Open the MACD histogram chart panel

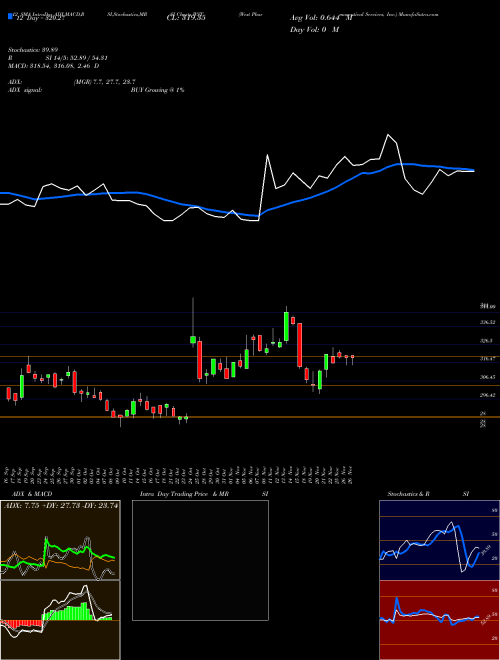click(60, 620)
